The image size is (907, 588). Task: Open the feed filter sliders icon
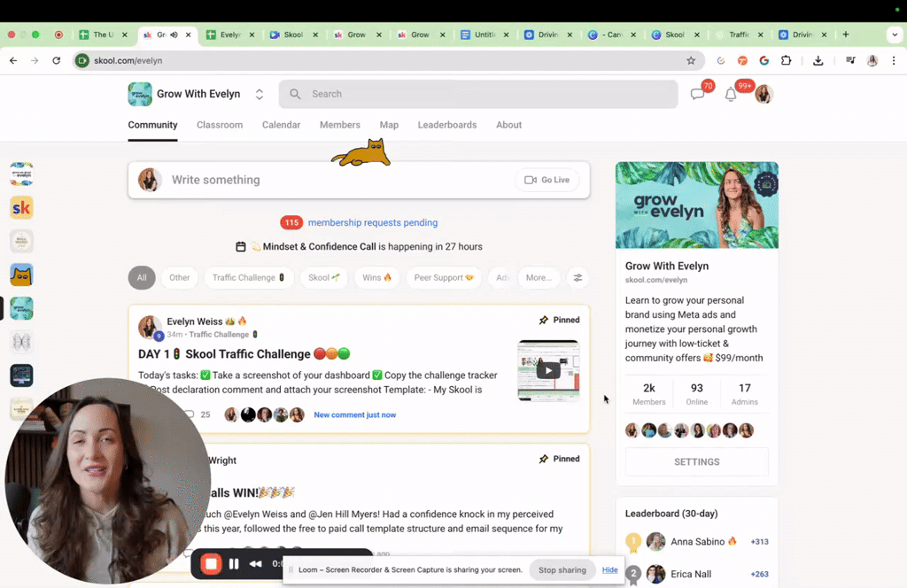pyautogui.click(x=578, y=277)
